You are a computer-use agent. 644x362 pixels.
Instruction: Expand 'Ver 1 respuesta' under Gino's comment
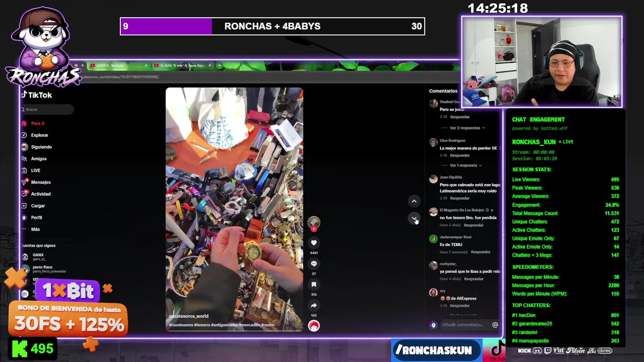[x=465, y=165]
